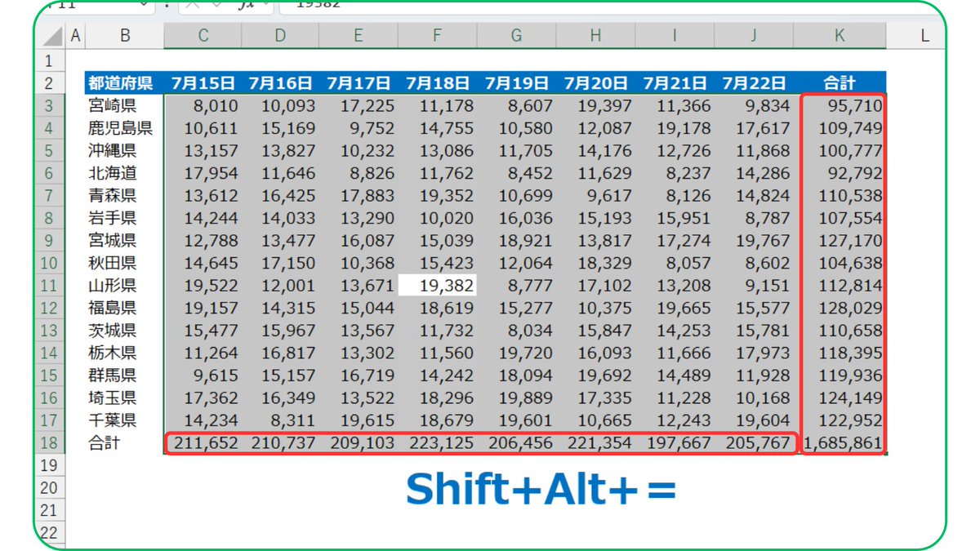This screenshot has height=551, width=980.
Task: Select row 2 header
Action: [x=50, y=82]
